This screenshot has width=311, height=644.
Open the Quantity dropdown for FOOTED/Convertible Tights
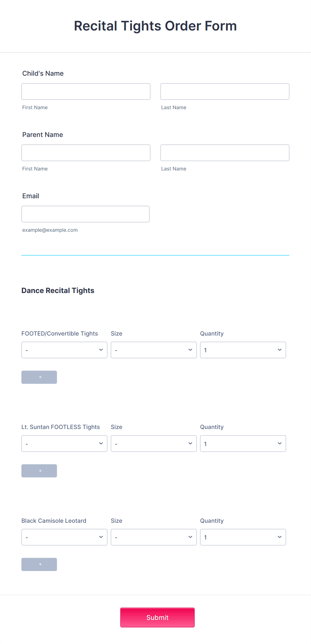243,350
